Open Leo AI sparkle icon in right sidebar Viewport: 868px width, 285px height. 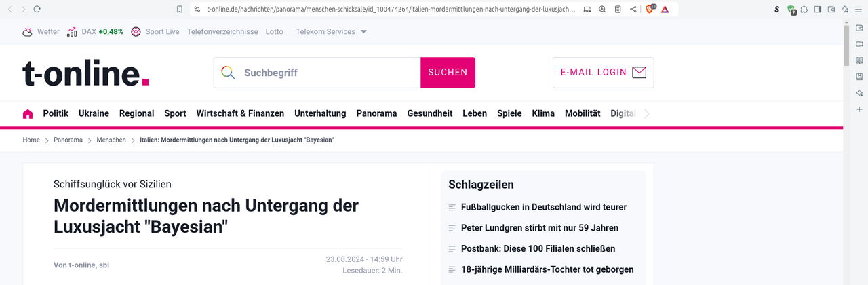point(859,93)
